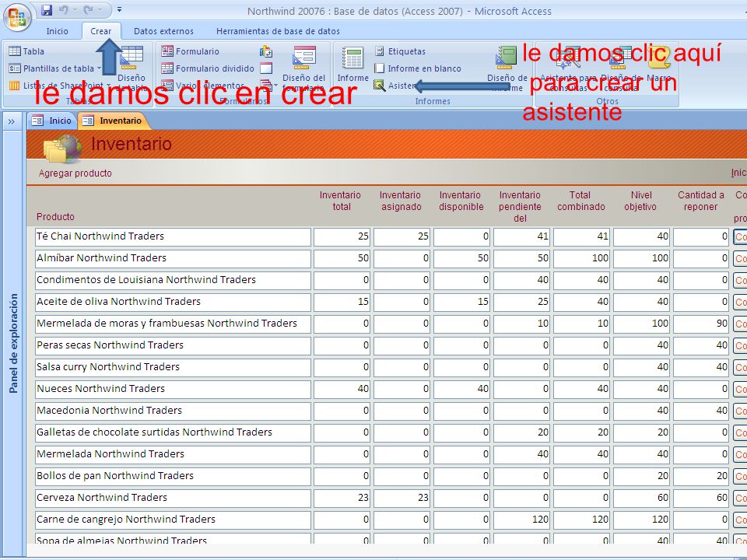747x560 pixels.
Task: Click Cerveza Northwind Traders row
Action: (173, 498)
